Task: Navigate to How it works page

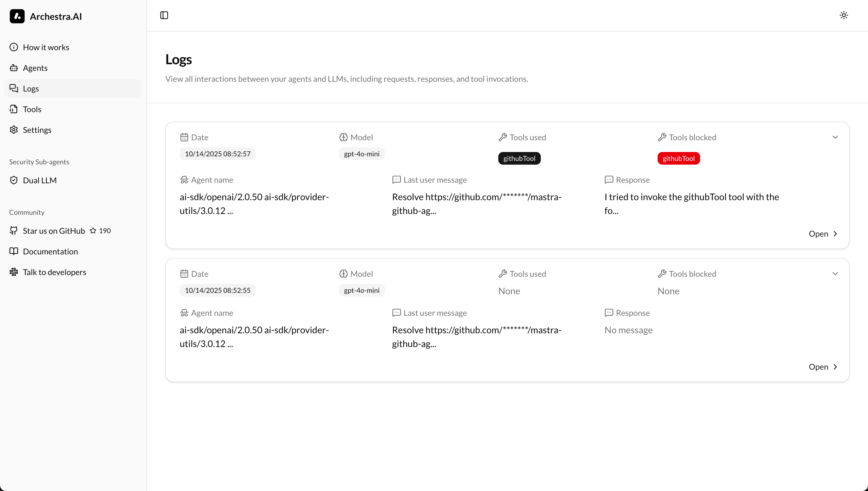Action: (46, 47)
